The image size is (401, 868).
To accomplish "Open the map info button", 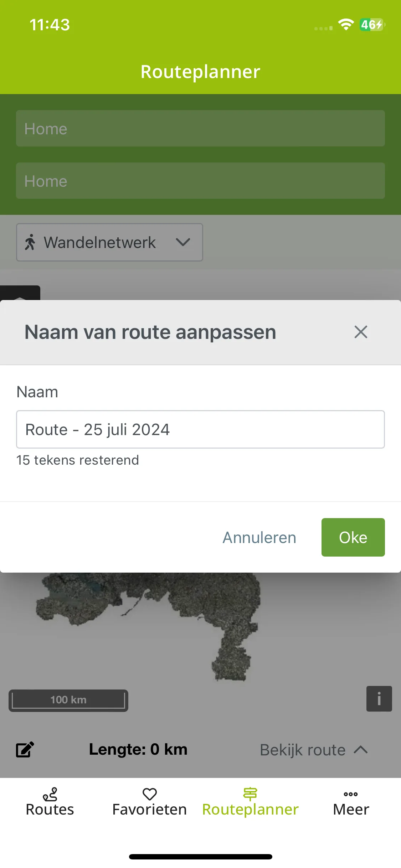I will [x=379, y=699].
